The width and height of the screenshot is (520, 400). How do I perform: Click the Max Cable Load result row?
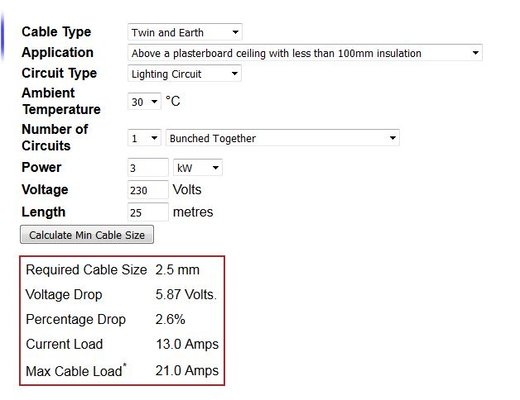pos(122,371)
